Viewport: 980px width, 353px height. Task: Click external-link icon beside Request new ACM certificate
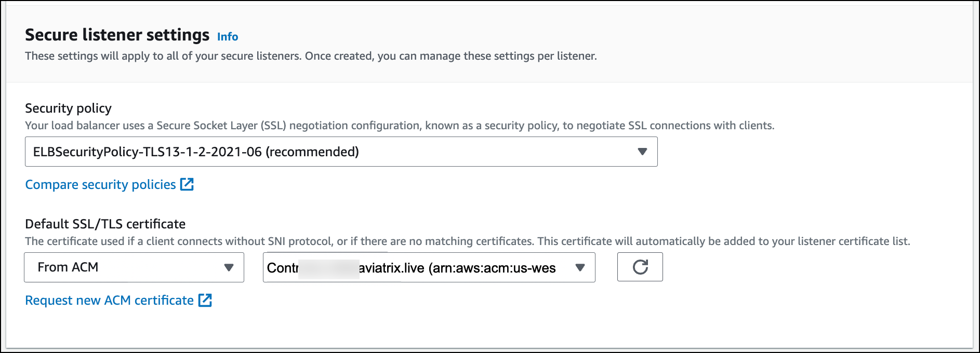click(x=205, y=300)
